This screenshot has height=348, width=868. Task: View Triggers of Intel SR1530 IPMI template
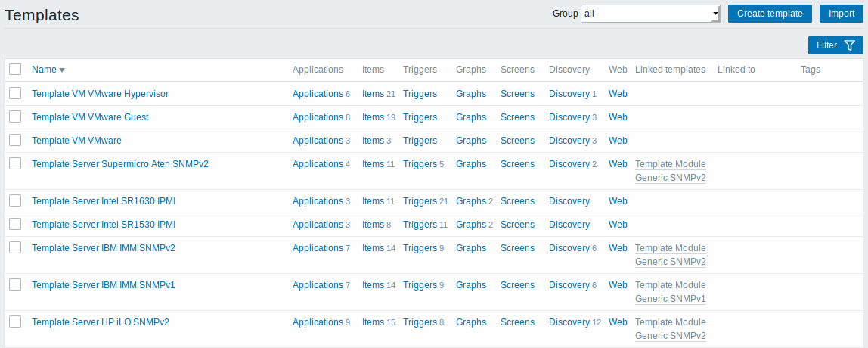420,225
